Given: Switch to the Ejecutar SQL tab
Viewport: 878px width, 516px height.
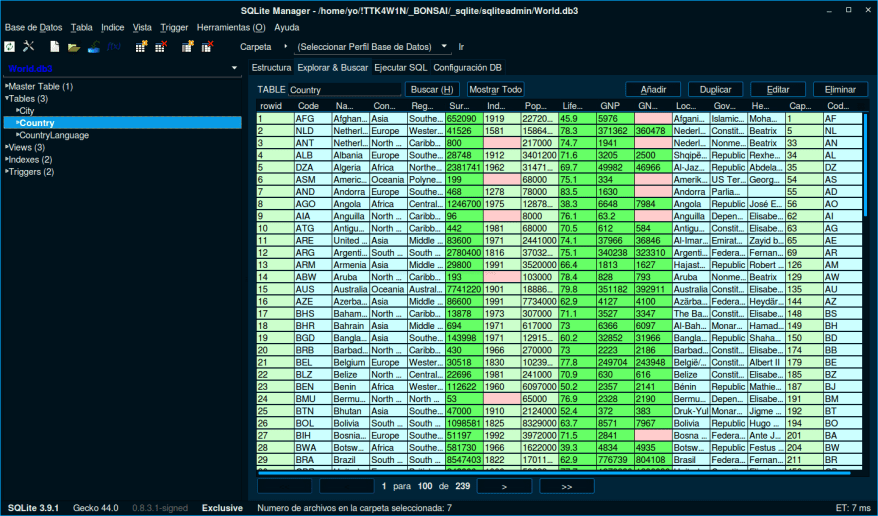Looking at the screenshot, I should [400, 68].
